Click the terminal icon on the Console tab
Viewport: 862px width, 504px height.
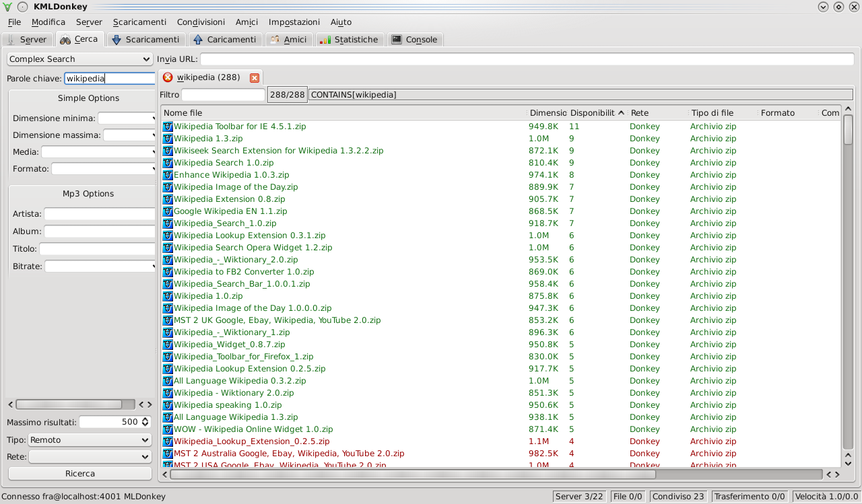pos(397,40)
